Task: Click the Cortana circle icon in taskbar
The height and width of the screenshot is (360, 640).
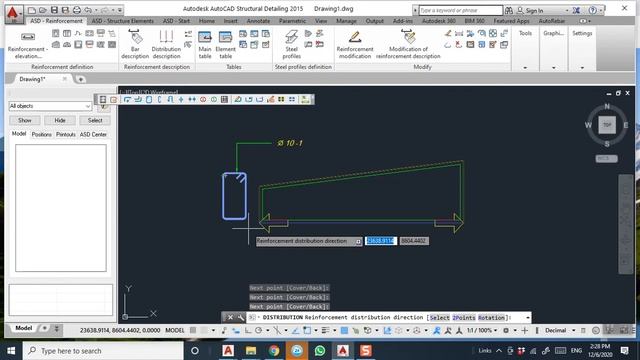Action: point(195,351)
